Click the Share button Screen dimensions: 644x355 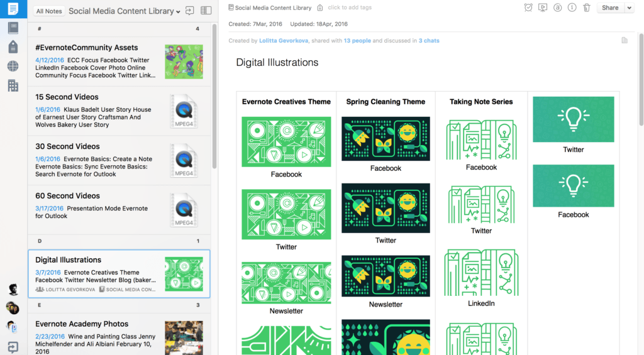click(610, 8)
